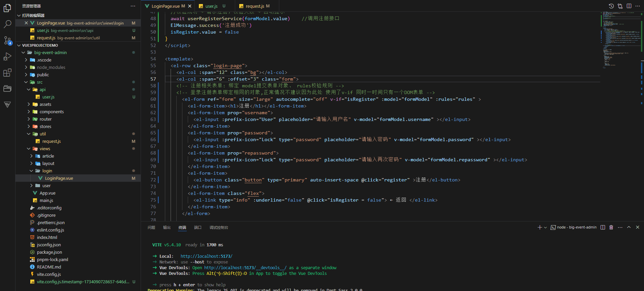
Task: Open terminal panel ellipsis more actions
Action: point(620,227)
